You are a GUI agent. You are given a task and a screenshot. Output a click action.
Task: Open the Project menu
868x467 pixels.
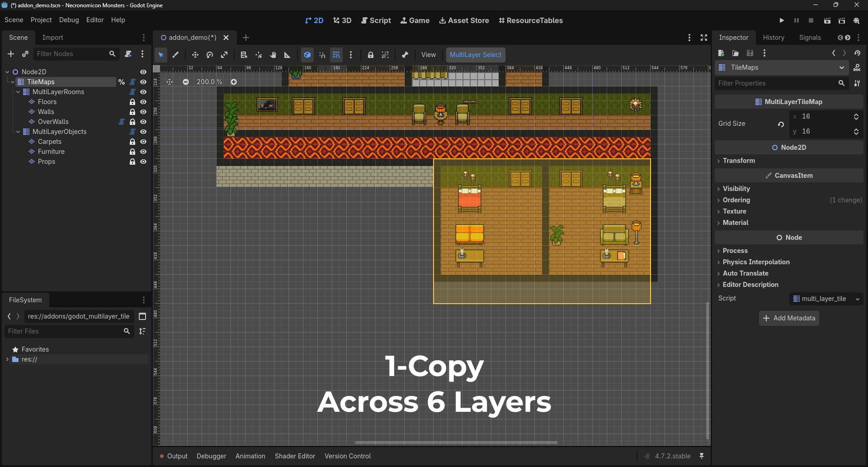(41, 20)
